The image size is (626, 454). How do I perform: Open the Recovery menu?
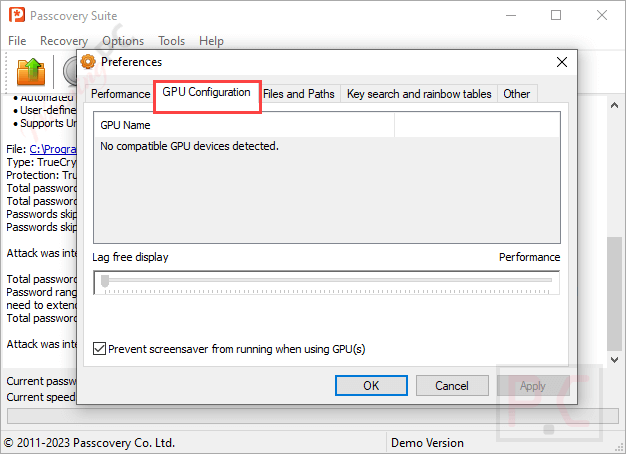[x=64, y=41]
